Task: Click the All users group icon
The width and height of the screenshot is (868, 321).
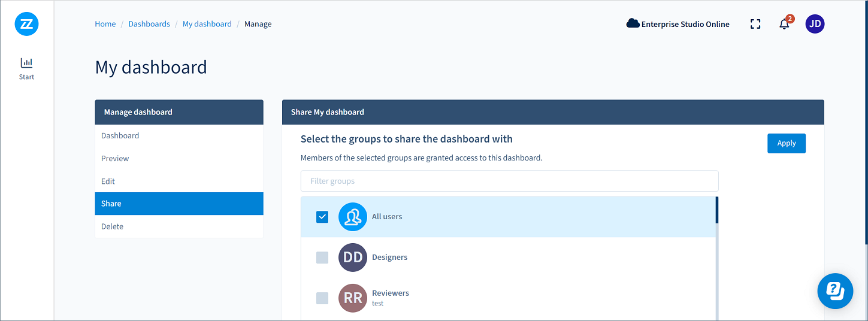Action: point(353,217)
